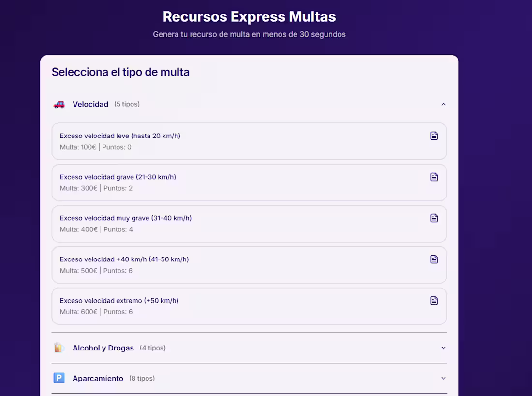Click document icon for Exceso velocidad muy grave

click(434, 218)
